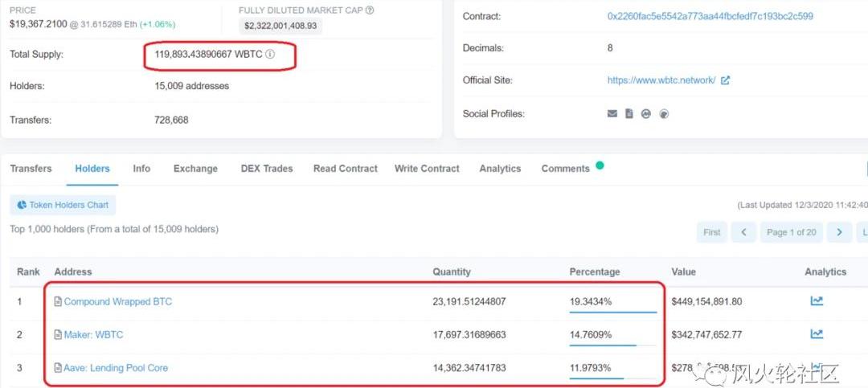868x388 pixels.
Task: Click the contract file icon beside Compound Wrapped BTC
Action: point(58,302)
